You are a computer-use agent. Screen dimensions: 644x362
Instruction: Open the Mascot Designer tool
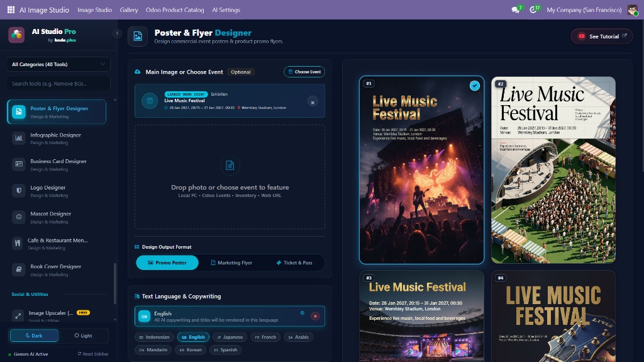(57, 217)
